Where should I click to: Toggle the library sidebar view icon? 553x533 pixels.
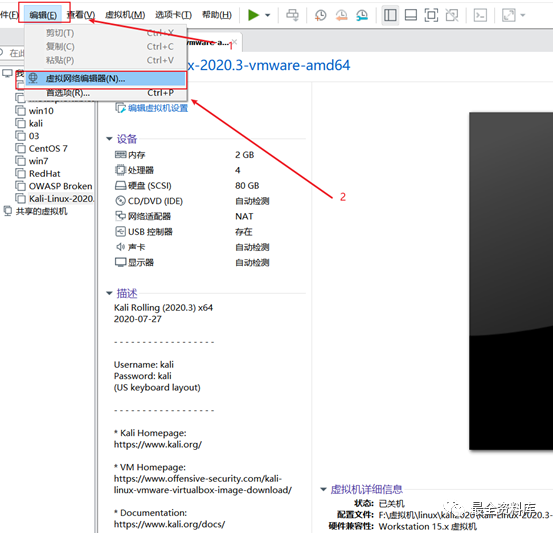(x=390, y=15)
